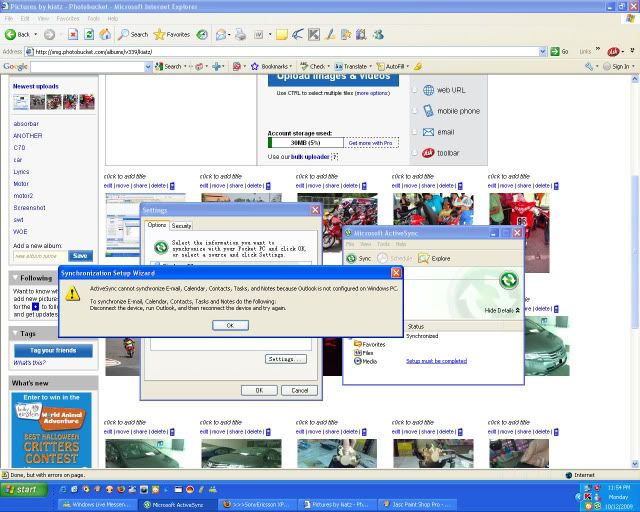Click the blue plus icon on Google toolbar

pyautogui.click(x=216, y=66)
